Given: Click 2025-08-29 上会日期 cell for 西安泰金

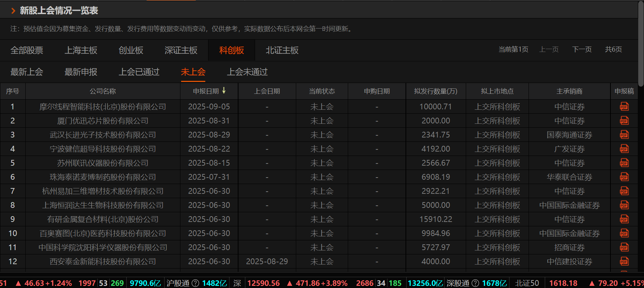Looking at the screenshot, I should click(x=267, y=261).
